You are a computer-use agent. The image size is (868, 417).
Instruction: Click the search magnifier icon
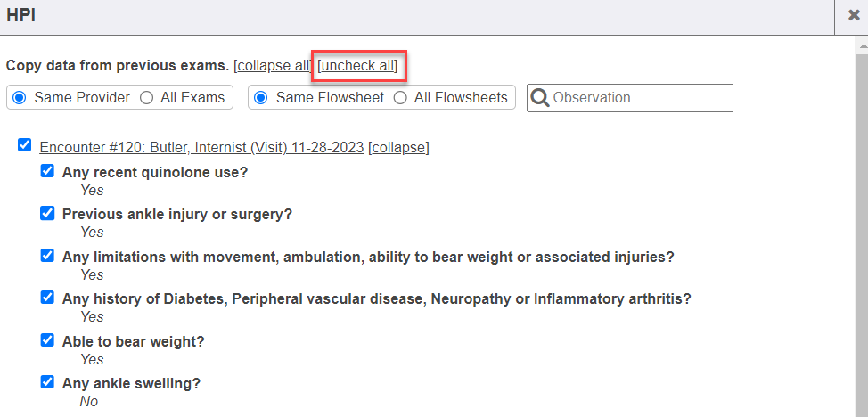(x=539, y=98)
